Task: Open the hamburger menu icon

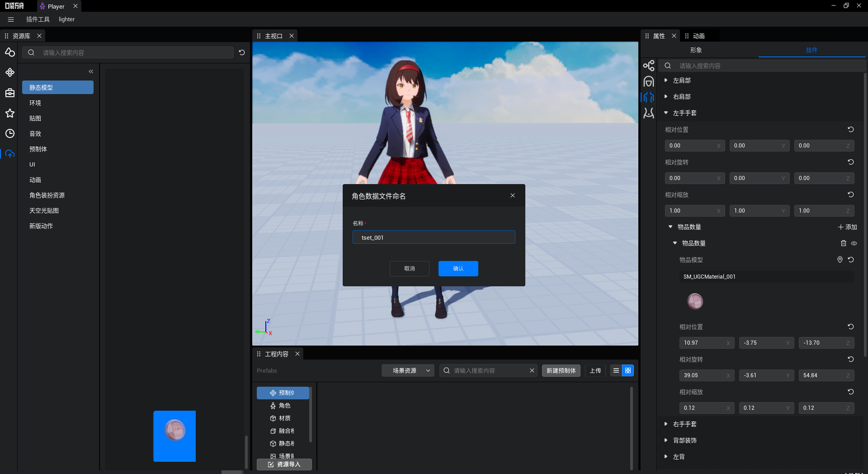Action: (x=11, y=19)
